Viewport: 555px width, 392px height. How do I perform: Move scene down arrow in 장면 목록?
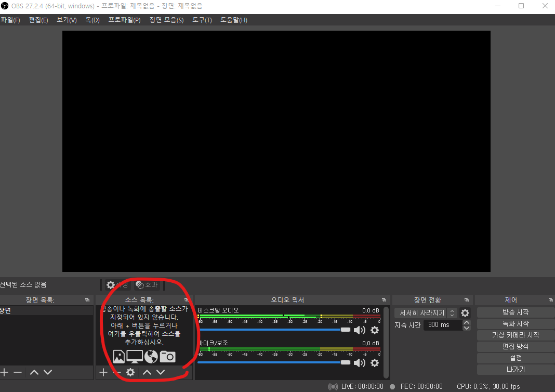(x=48, y=372)
